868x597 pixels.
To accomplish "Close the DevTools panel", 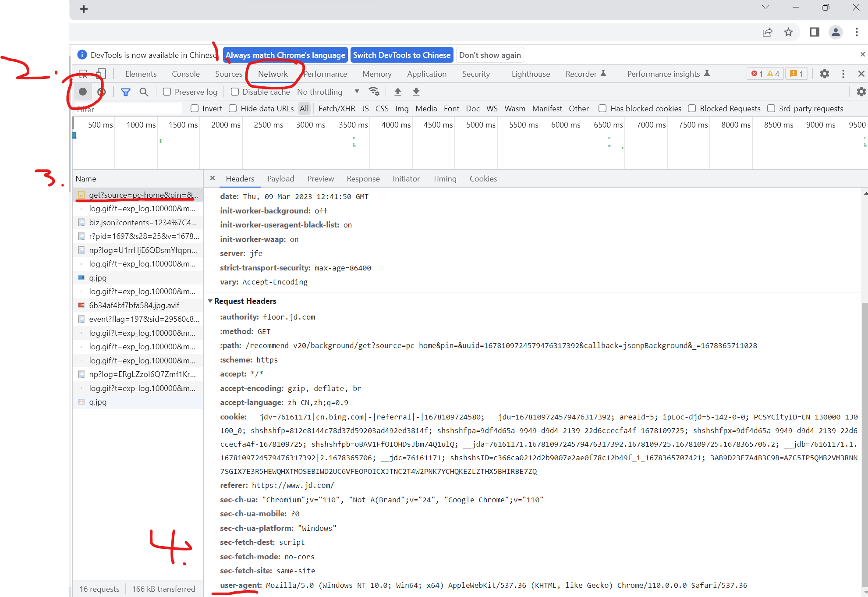I will 861,74.
